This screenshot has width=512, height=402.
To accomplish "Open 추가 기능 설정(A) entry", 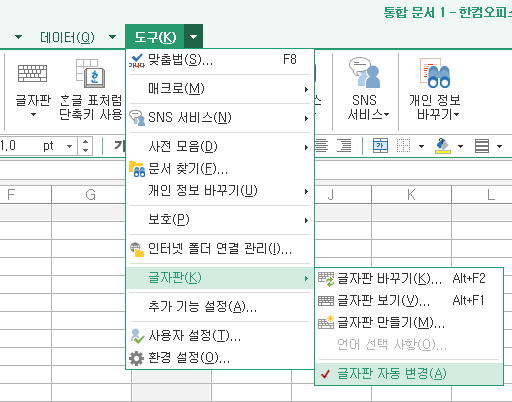I will [x=220, y=307].
